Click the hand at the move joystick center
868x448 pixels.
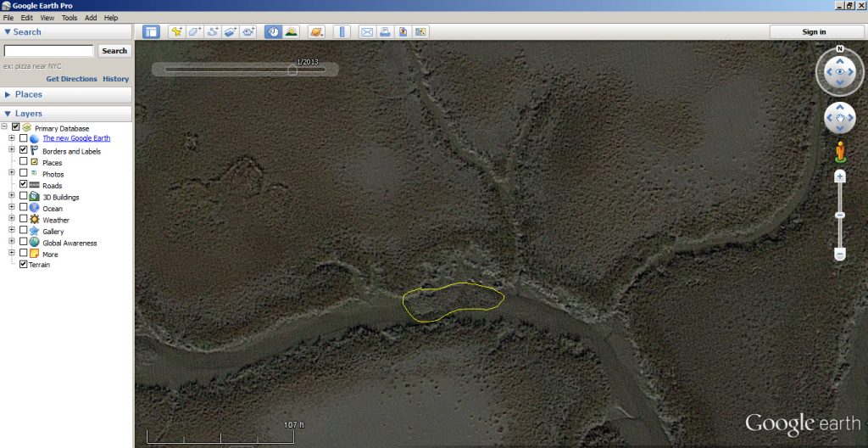tap(840, 118)
